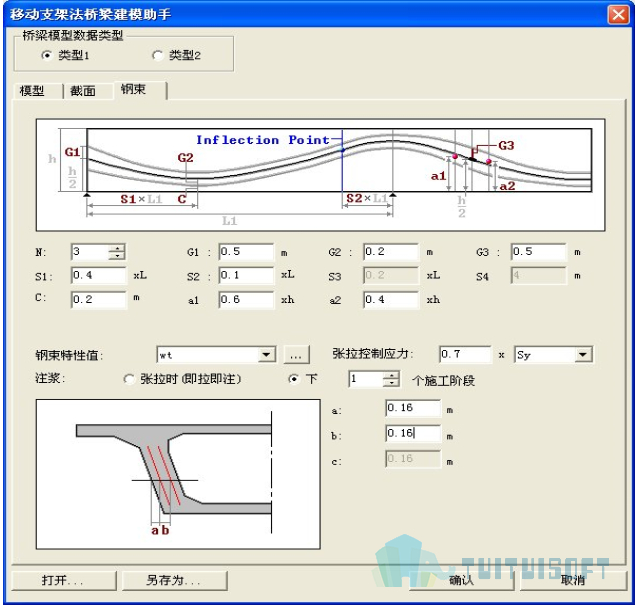The width and height of the screenshot is (635, 605).
Task: Select the 下 grouting radio option
Action: [x=293, y=379]
